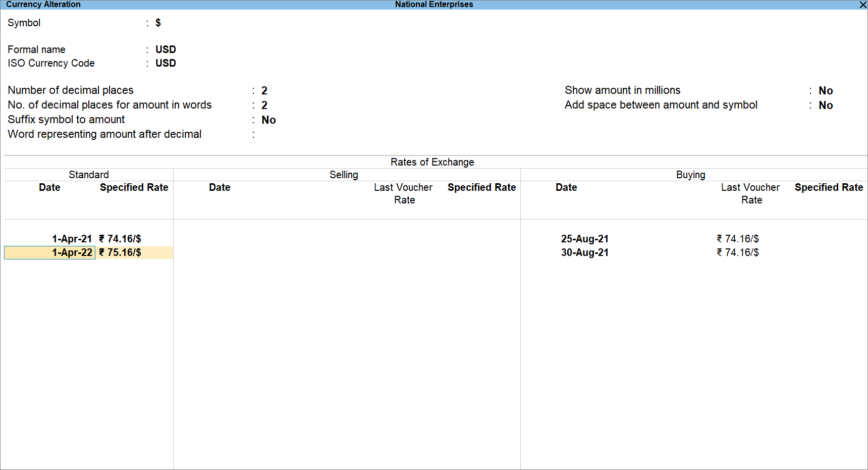Click Last Voucher Rate header under Selling

[403, 194]
